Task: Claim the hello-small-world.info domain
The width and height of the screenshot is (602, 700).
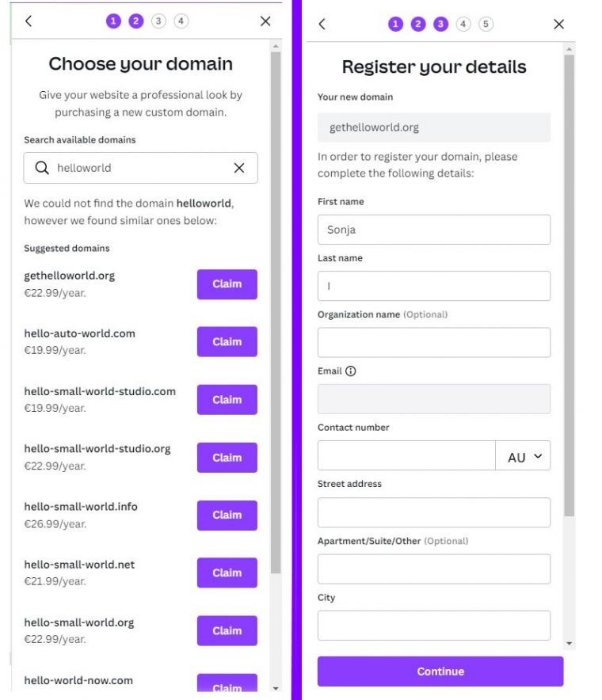Action: pos(227,515)
